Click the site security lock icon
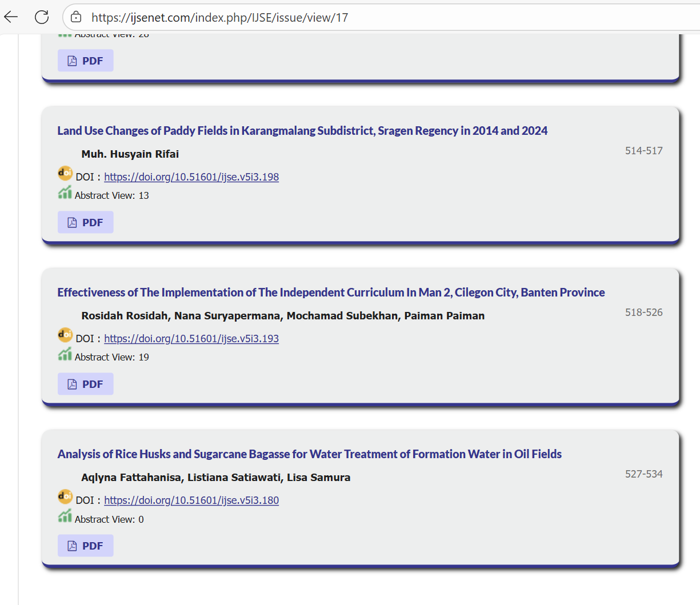The image size is (700, 605). coord(76,17)
